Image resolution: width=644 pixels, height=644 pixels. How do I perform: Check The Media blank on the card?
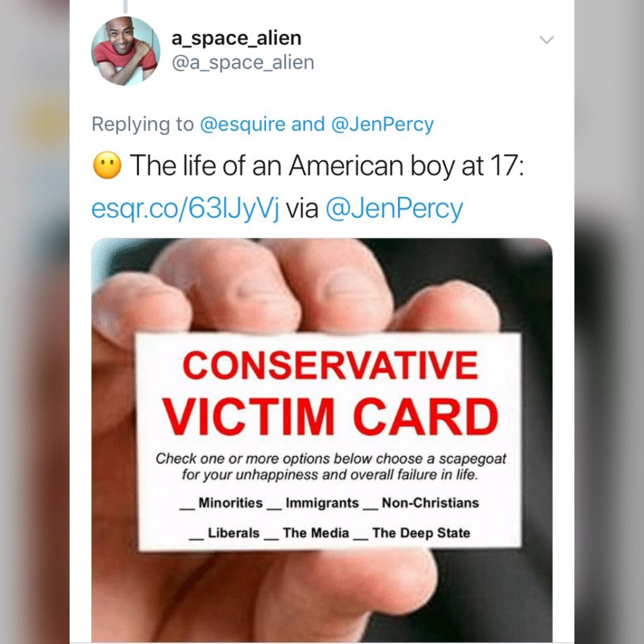[x=272, y=536]
